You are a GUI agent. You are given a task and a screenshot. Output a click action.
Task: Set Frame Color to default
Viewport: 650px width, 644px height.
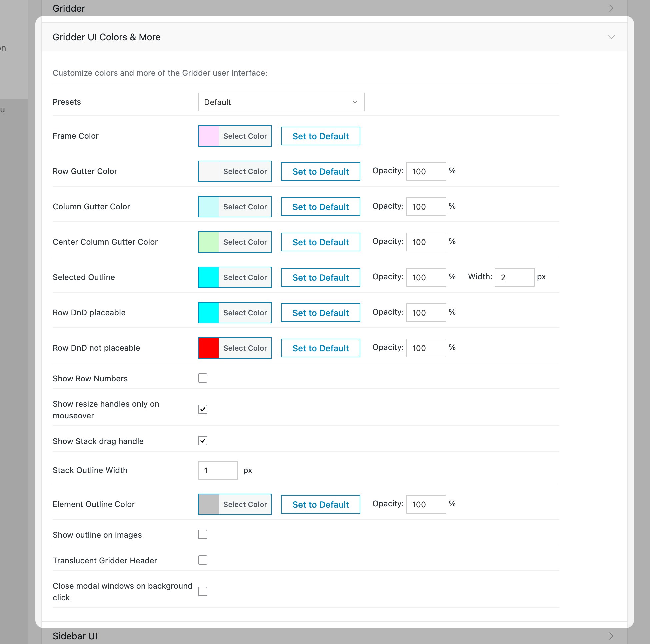[x=321, y=136]
